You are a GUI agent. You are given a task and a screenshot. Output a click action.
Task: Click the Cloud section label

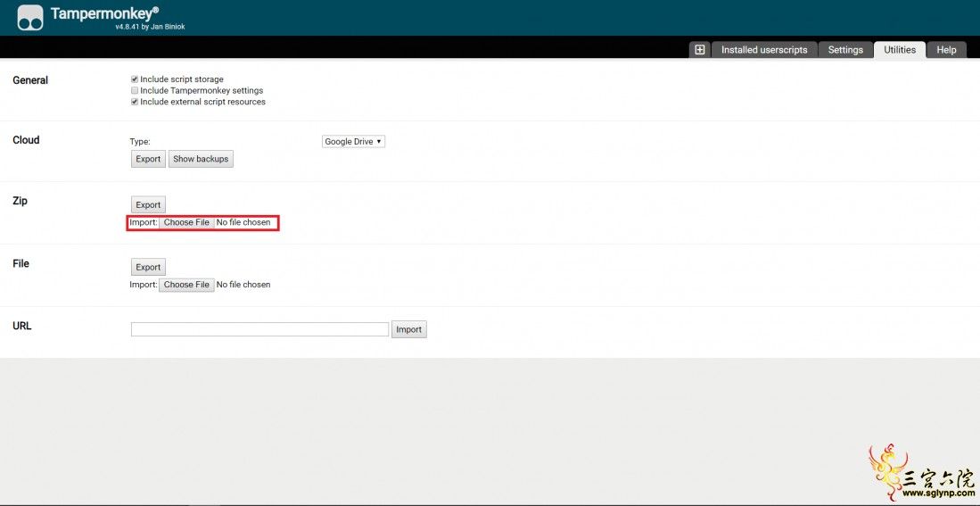pyautogui.click(x=26, y=140)
